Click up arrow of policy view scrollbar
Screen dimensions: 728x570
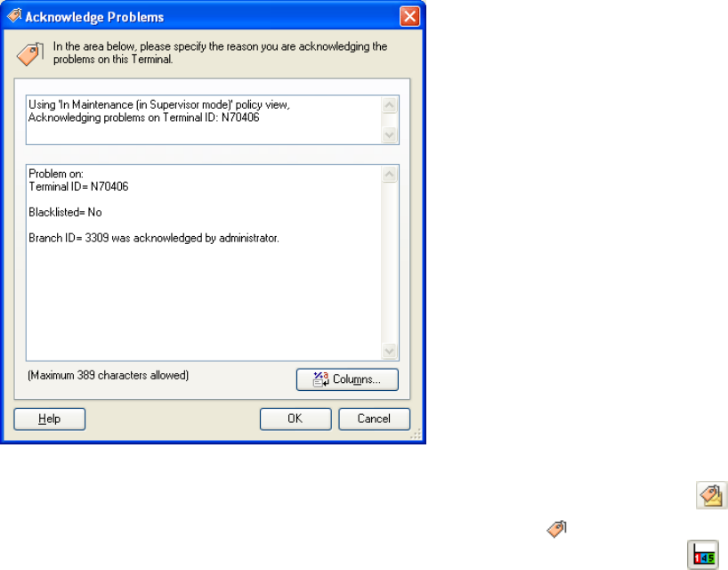[390, 105]
